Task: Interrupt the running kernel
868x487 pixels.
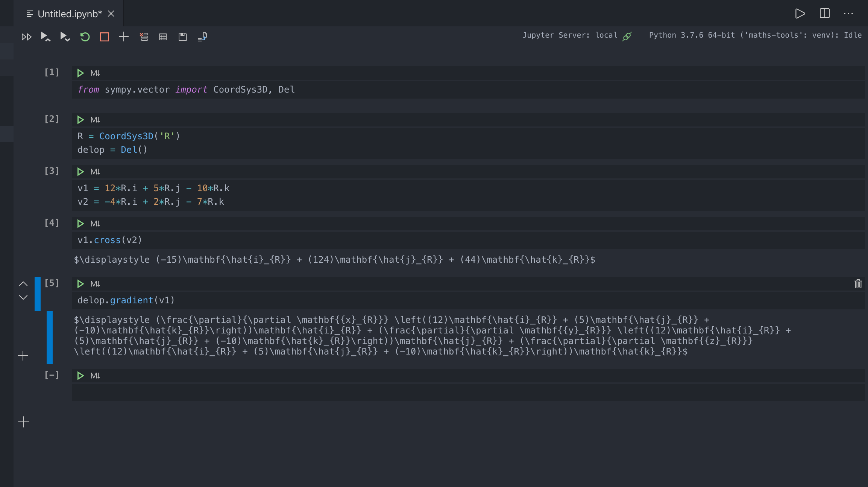Action: [104, 37]
